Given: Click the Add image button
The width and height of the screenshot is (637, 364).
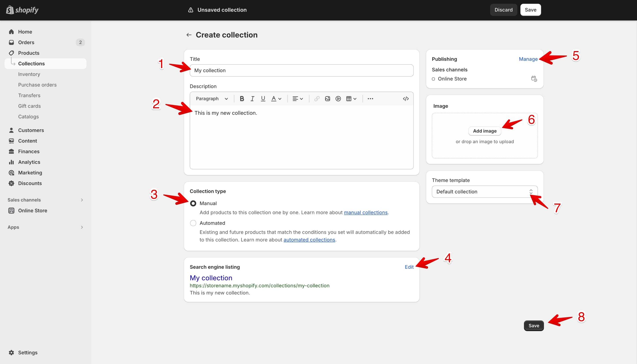Looking at the screenshot, I should (484, 131).
